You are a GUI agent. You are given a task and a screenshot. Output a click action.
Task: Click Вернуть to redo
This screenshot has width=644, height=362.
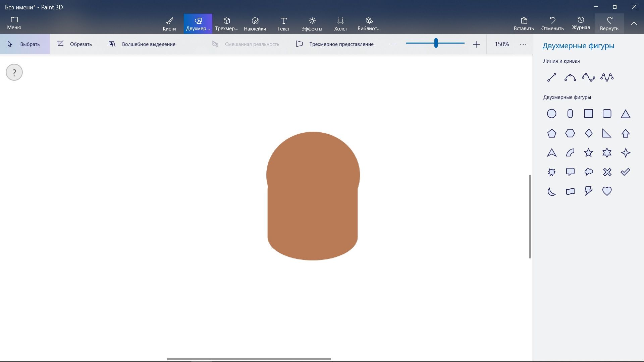click(x=609, y=24)
